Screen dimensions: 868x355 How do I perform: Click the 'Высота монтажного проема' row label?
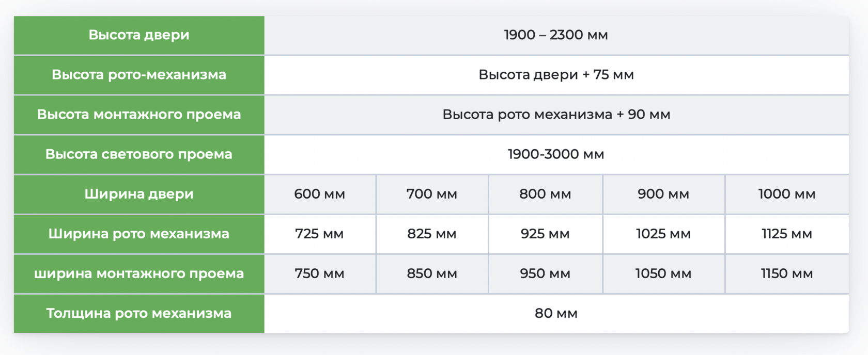[x=138, y=115]
